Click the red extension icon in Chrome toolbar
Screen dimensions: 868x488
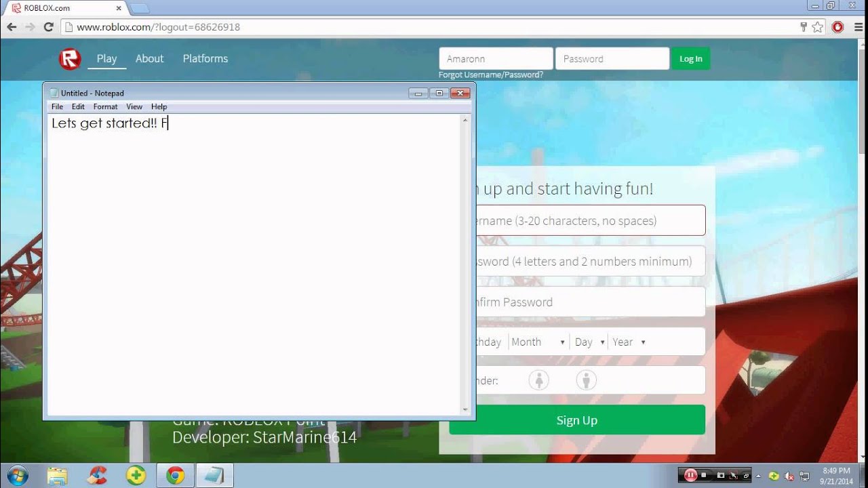[838, 27]
